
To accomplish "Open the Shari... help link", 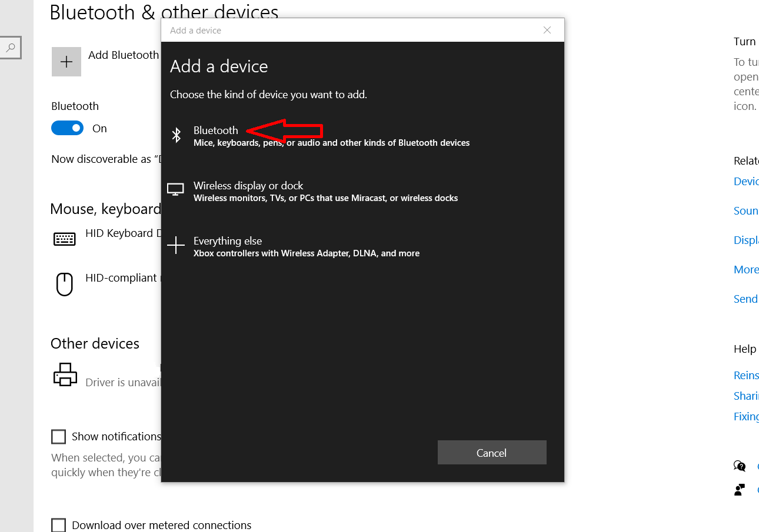I will pyautogui.click(x=746, y=396).
